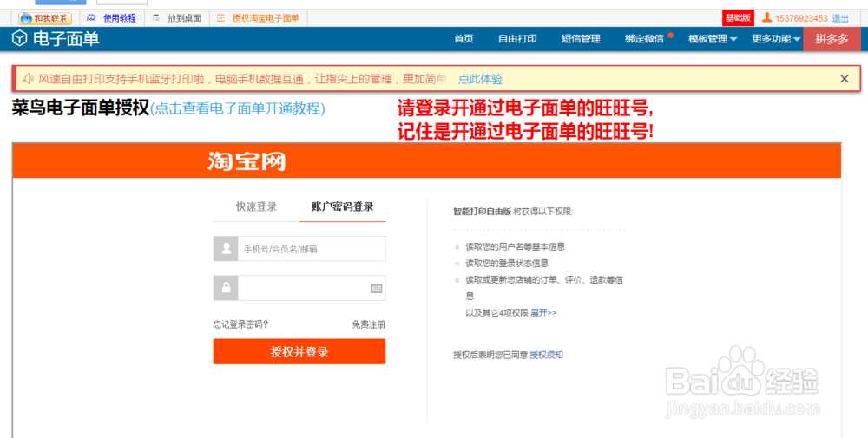868x438 pixels.
Task: Click the 淘宝网 logo
Action: tap(247, 161)
